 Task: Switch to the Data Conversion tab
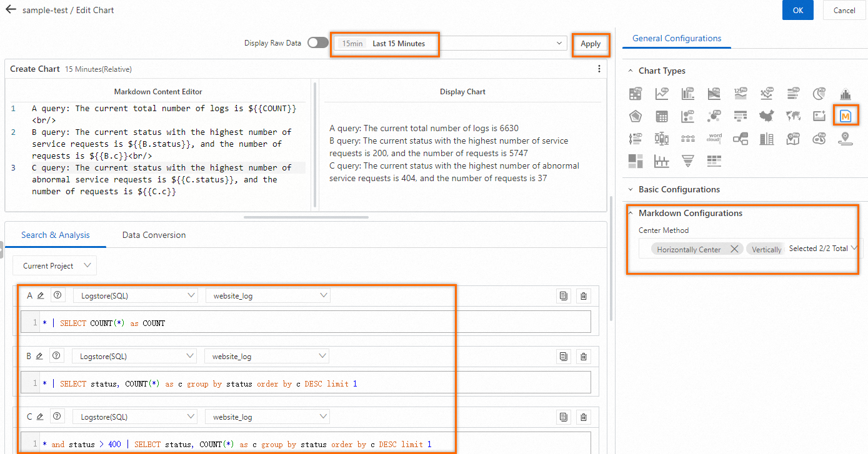click(154, 235)
